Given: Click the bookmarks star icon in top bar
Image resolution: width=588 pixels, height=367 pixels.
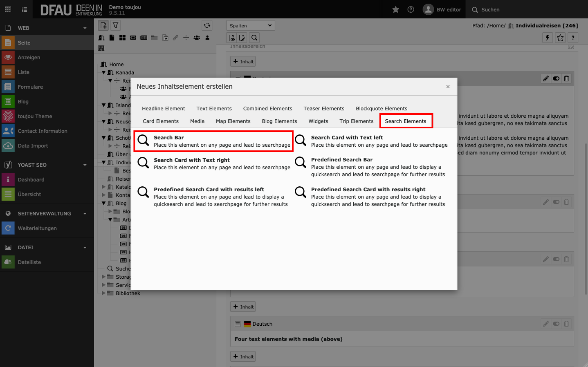Looking at the screenshot, I should tap(395, 9).
